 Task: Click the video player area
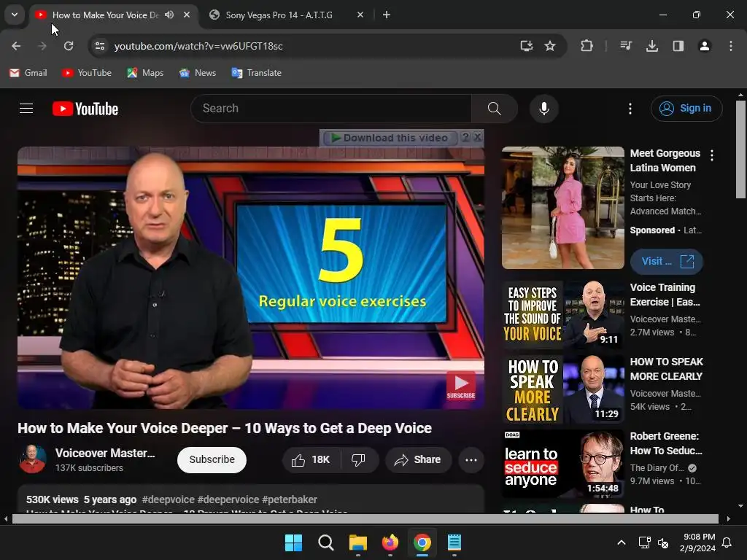point(251,278)
